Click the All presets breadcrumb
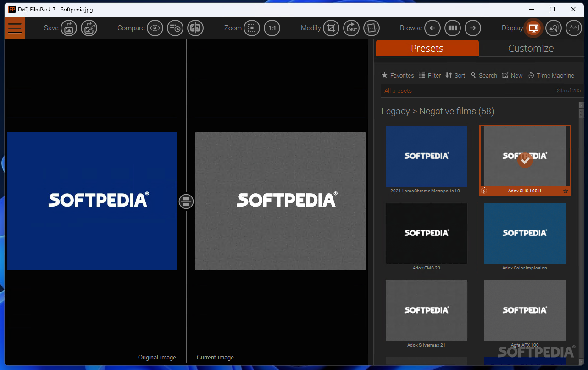588x370 pixels. [x=398, y=90]
